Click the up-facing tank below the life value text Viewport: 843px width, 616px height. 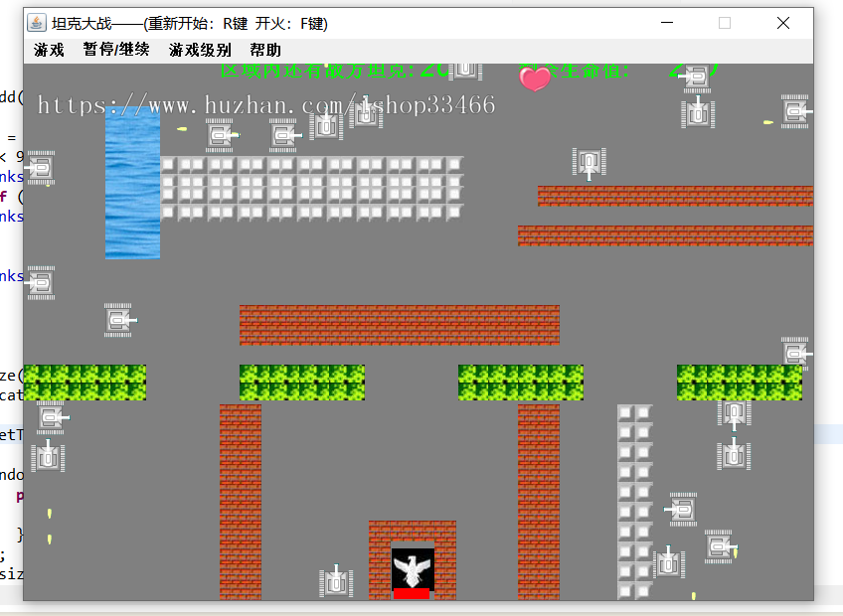(x=698, y=112)
